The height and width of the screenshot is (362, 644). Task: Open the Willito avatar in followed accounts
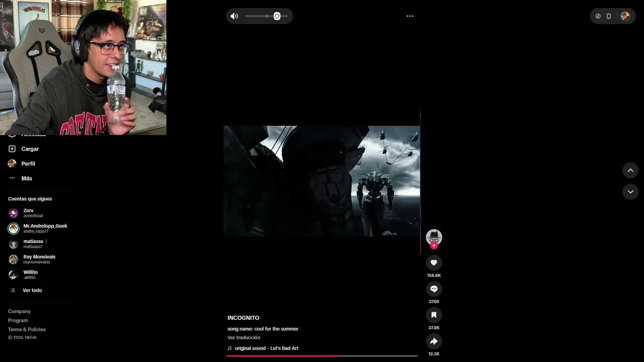click(x=14, y=275)
